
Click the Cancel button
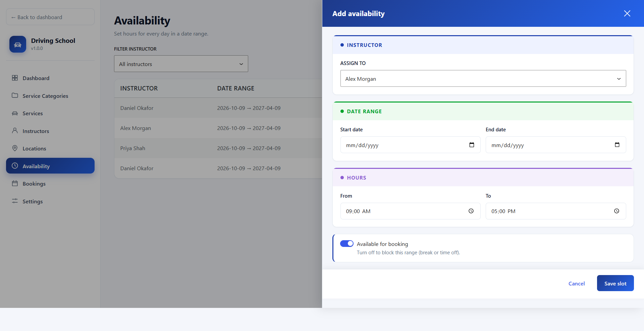pyautogui.click(x=577, y=283)
